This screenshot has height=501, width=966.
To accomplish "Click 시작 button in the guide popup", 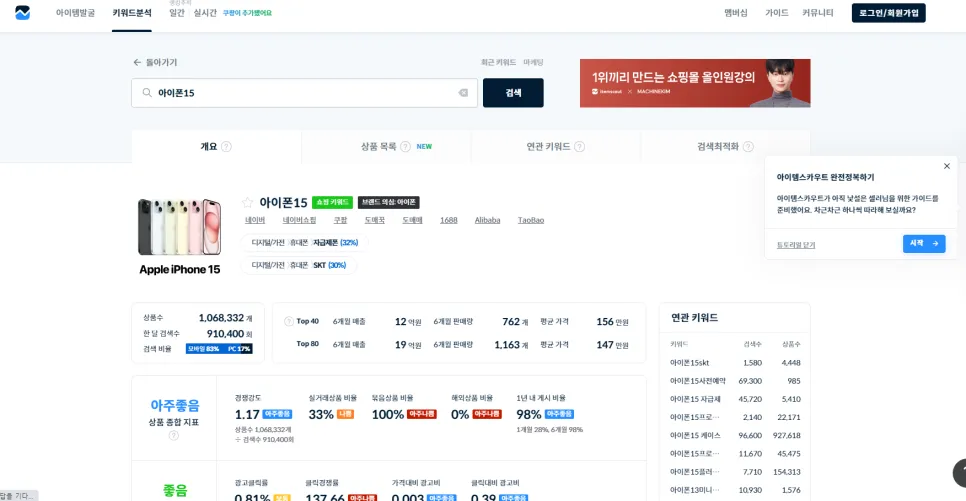I will 924,243.
